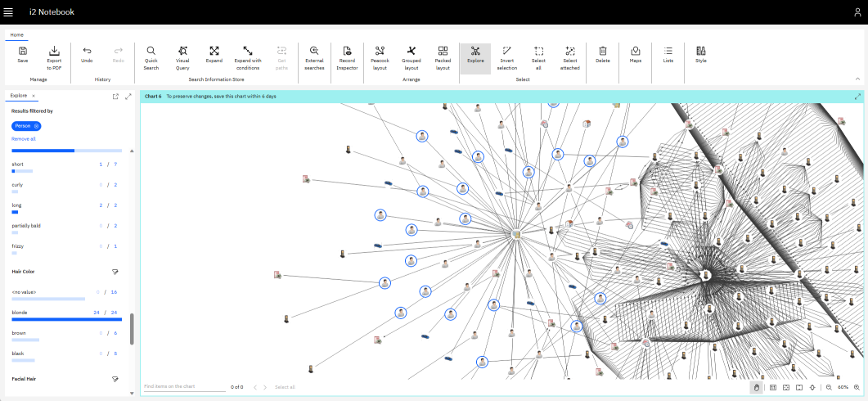
Task: Toggle the hand pan mode tool
Action: [757, 387]
